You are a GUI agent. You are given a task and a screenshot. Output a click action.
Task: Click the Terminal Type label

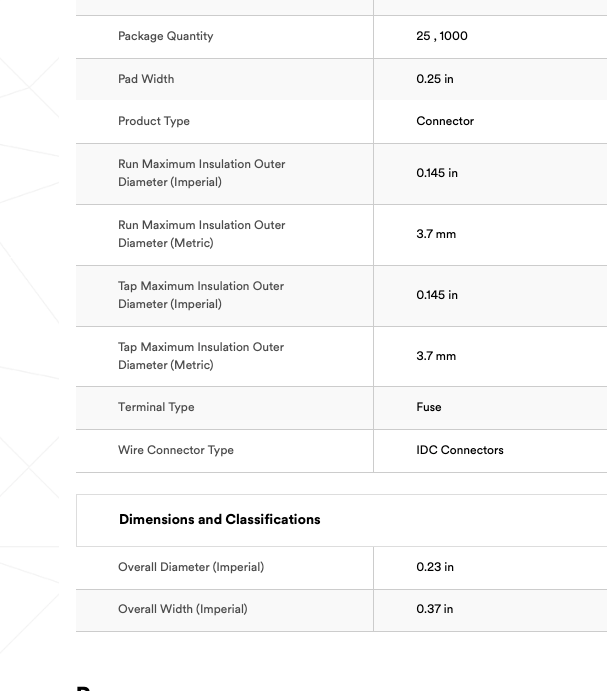click(156, 407)
